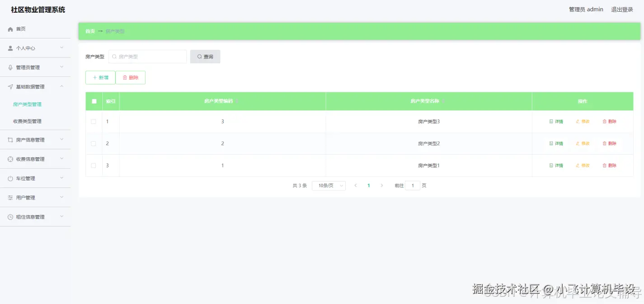Open the 10条/页 page size dropdown
Image resolution: width=644 pixels, height=304 pixels.
[x=329, y=185]
